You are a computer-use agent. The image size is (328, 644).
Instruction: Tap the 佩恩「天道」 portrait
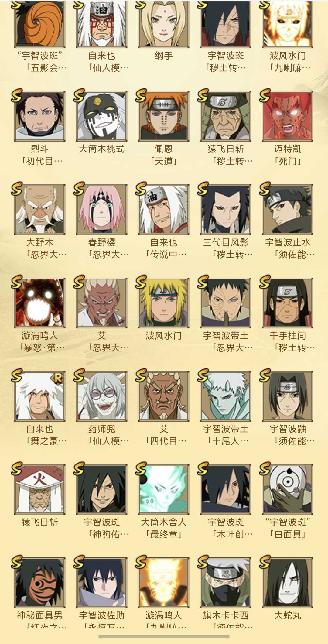point(164,116)
